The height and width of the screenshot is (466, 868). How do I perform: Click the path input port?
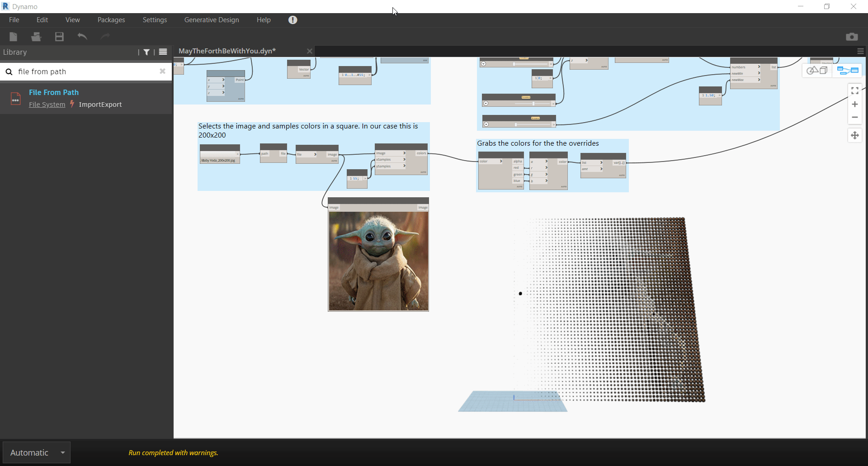[265, 154]
